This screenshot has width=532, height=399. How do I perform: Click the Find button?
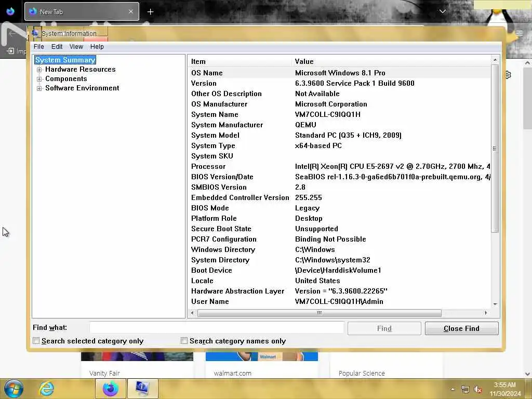tap(384, 328)
